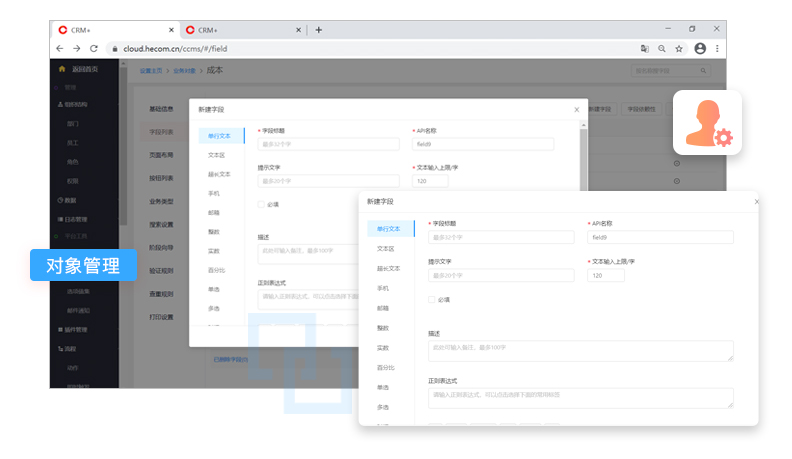This screenshot has width=792, height=459.
Task: Click the API名称 input in the front dialog
Action: (x=659, y=238)
